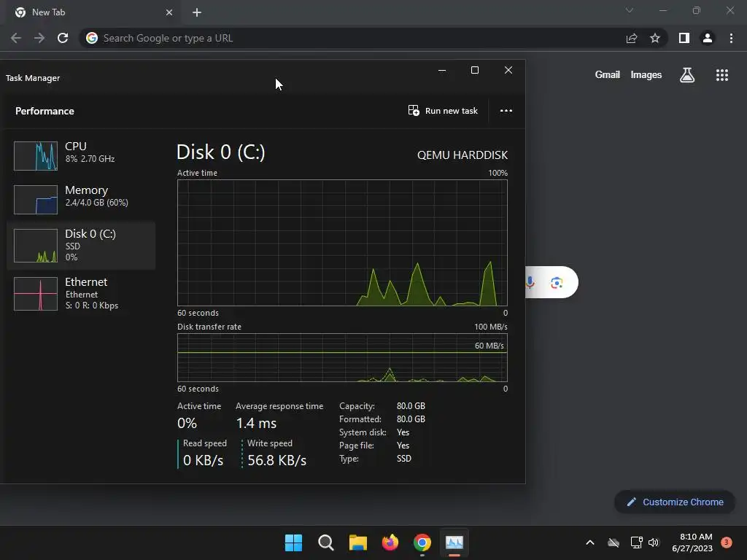Click the voice search microphone icon

pos(530,282)
